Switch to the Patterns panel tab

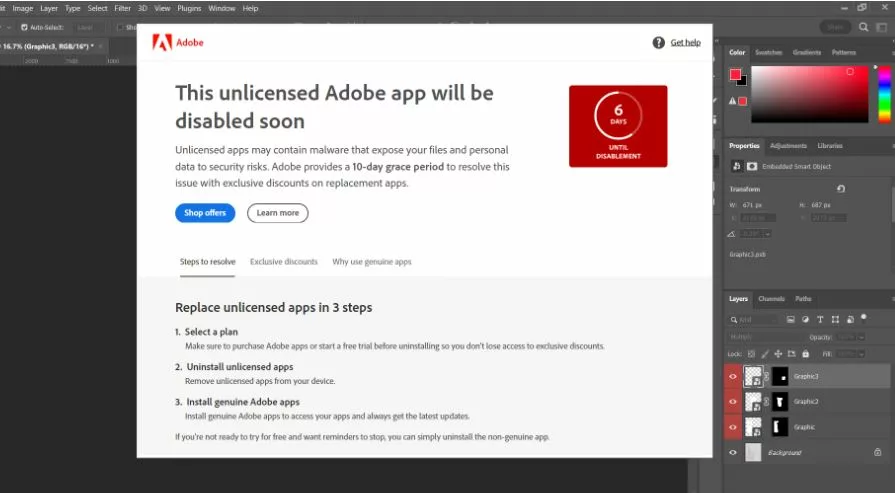pyautogui.click(x=844, y=52)
